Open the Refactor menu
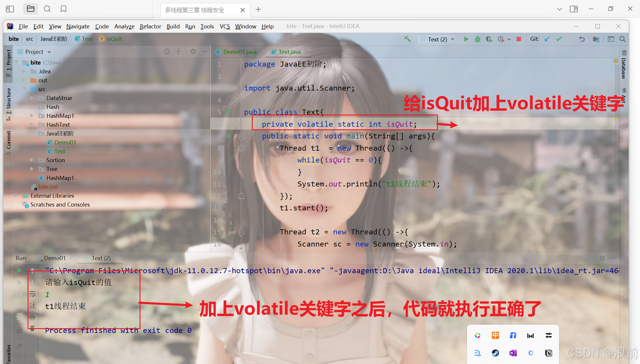640x364 pixels. [150, 26]
